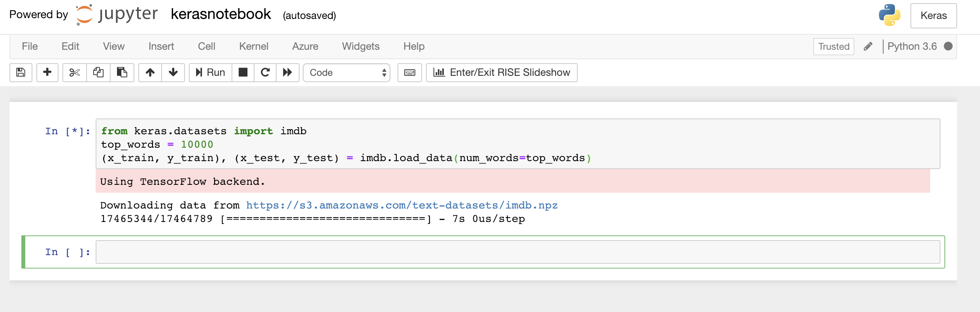Rename the kerasnotebook title
This screenshot has width=980, height=312.
click(x=221, y=14)
